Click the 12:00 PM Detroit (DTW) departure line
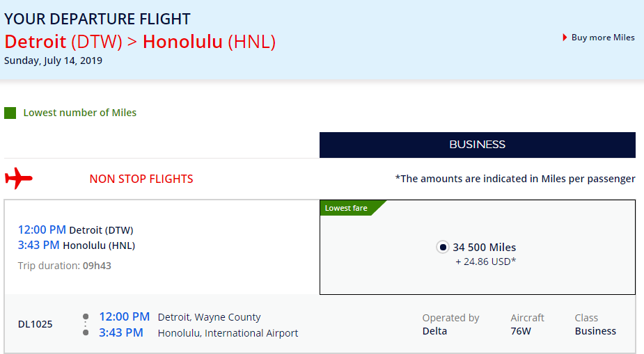Image resolution: width=644 pixels, height=354 pixels. [x=76, y=230]
